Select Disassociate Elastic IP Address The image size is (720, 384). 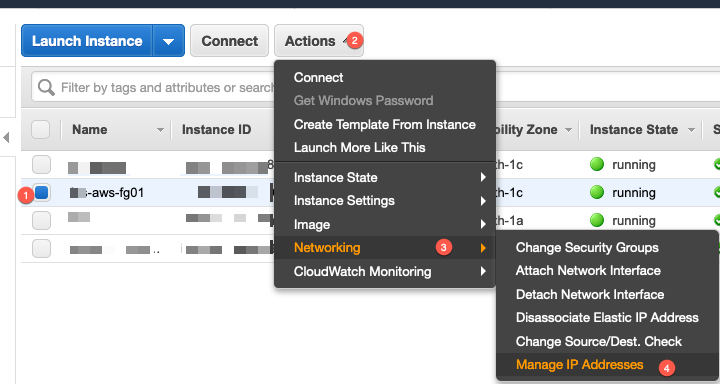(x=607, y=317)
